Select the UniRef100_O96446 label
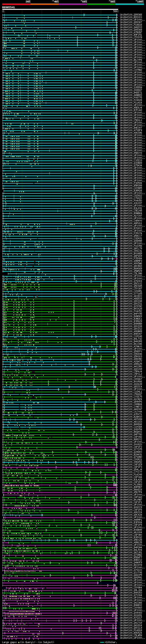 131,354
